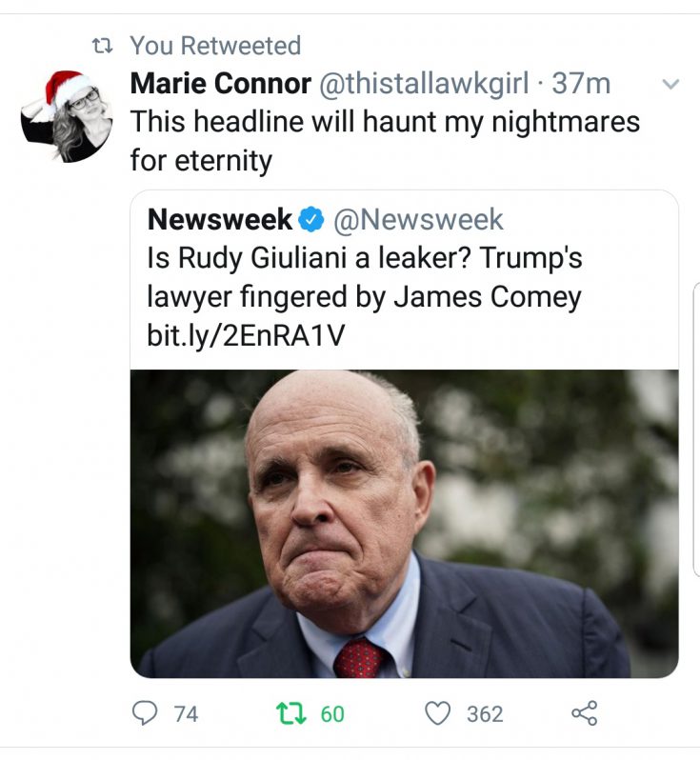Click the Newsweek account name
Screen dimensions: 700x760
(220, 220)
